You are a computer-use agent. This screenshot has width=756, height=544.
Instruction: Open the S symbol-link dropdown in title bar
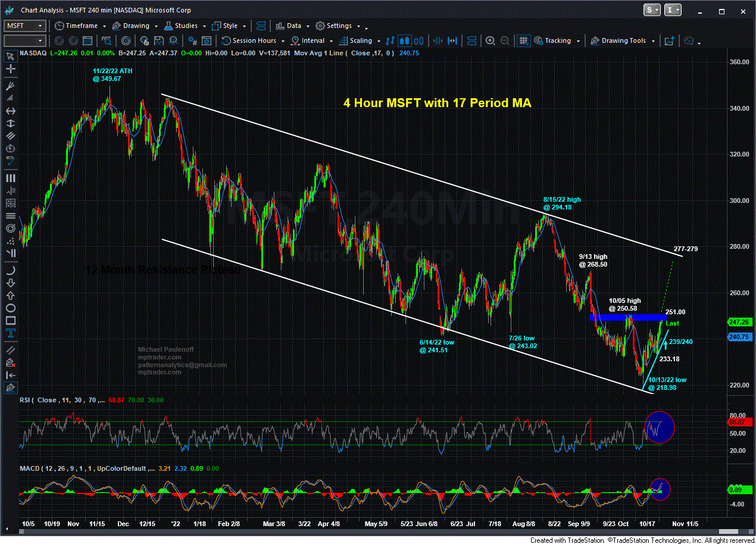pos(652,10)
